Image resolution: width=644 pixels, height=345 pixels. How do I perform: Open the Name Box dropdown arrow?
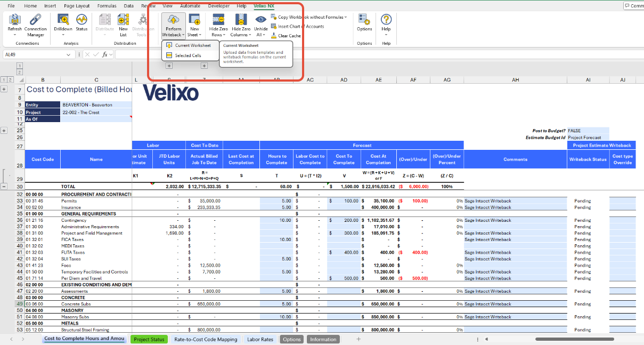(x=69, y=54)
